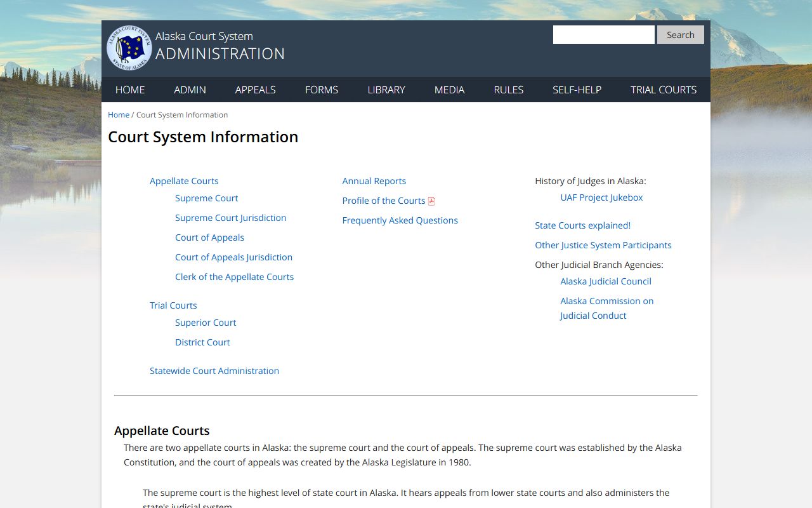Viewport: 812px width, 508px height.
Task: Open Alaska Commission on Judicial Conduct link
Action: (x=607, y=308)
